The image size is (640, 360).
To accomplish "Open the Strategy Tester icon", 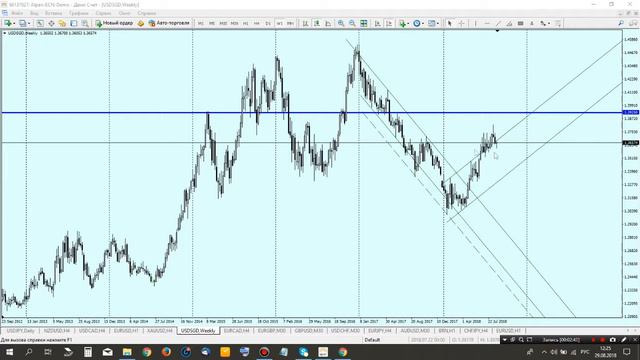I will [85, 23].
